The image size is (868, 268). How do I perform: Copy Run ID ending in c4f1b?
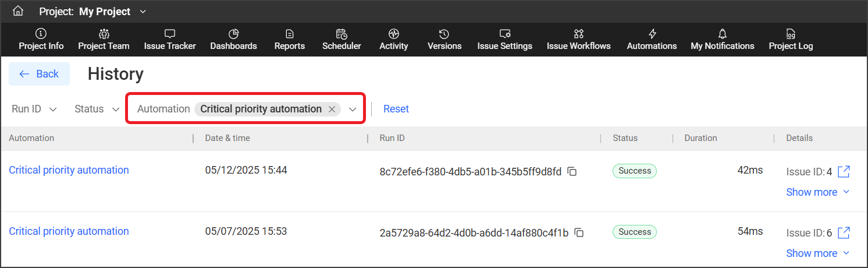[x=579, y=232]
